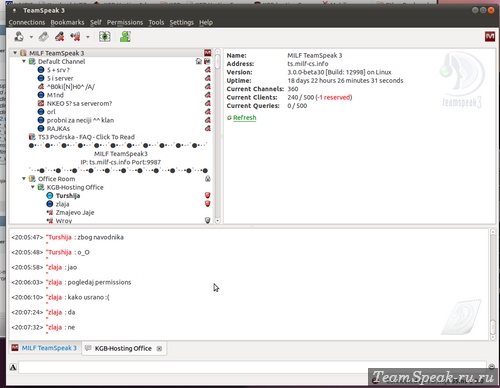Select user Turshija in the tree

tap(68, 196)
